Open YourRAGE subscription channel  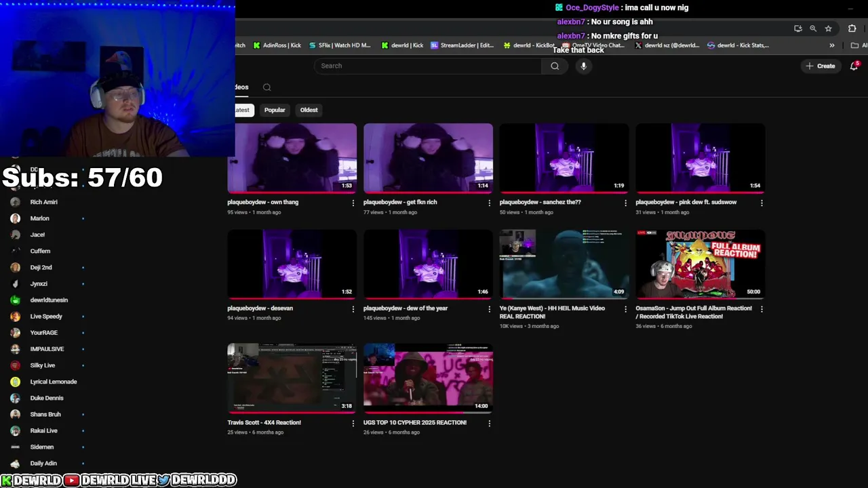point(44,333)
